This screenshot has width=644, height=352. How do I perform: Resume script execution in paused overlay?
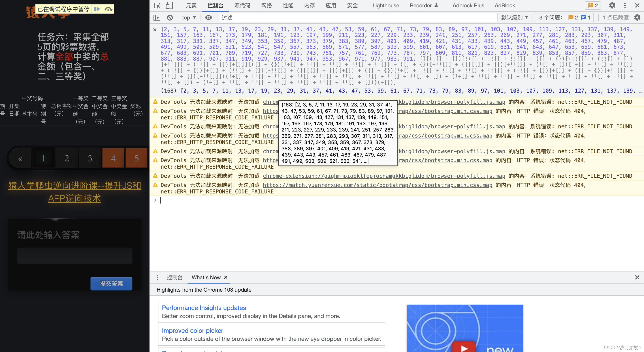click(97, 9)
